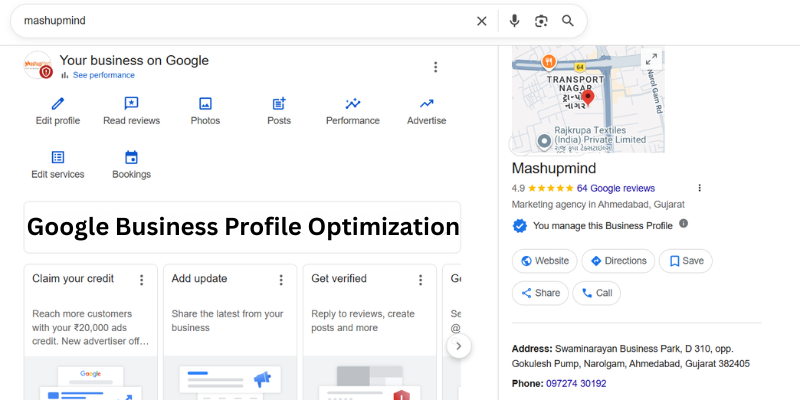Clear the search box with the X icon

(x=482, y=21)
